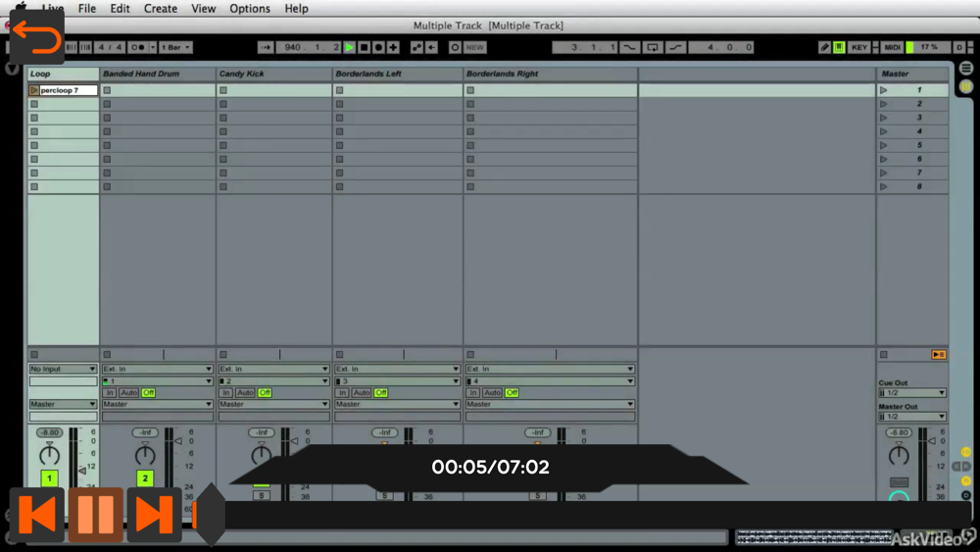The image size is (980, 552).
Task: Click the transport Stop button
Action: (364, 47)
